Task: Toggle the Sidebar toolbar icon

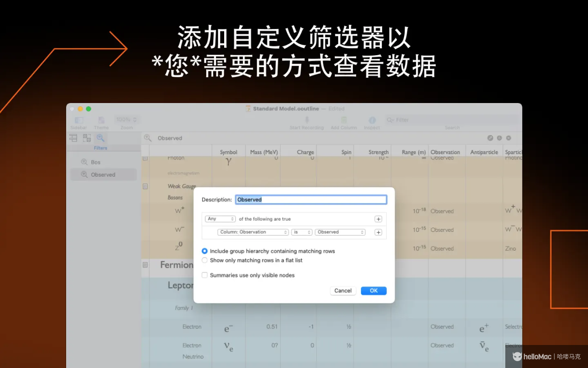Action: tap(79, 120)
